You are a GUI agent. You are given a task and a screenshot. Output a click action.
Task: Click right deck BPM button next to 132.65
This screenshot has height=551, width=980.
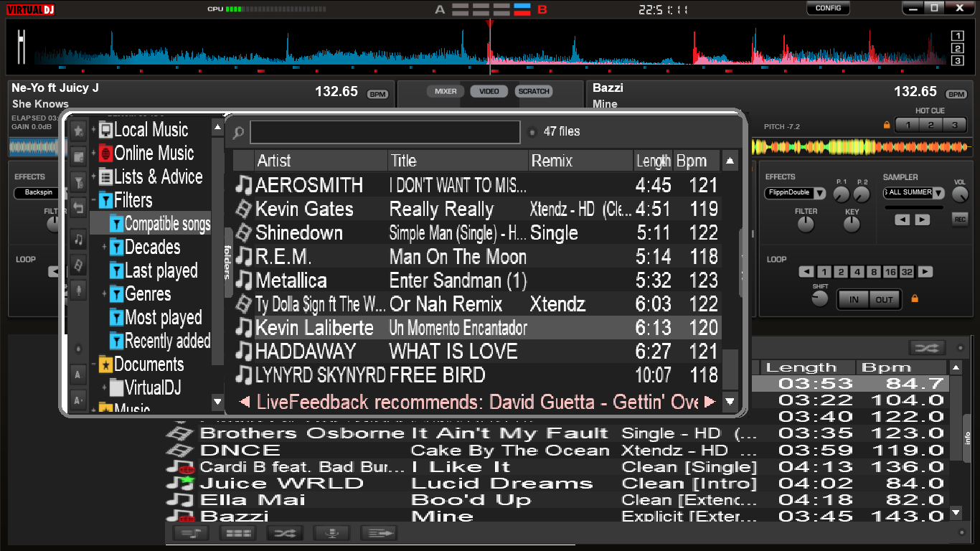pyautogui.click(x=956, y=94)
